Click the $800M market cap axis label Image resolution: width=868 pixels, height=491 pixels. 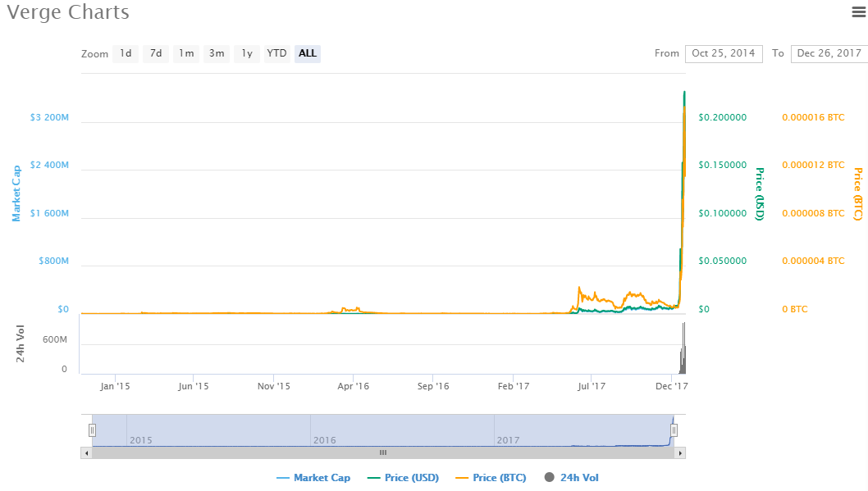click(53, 261)
